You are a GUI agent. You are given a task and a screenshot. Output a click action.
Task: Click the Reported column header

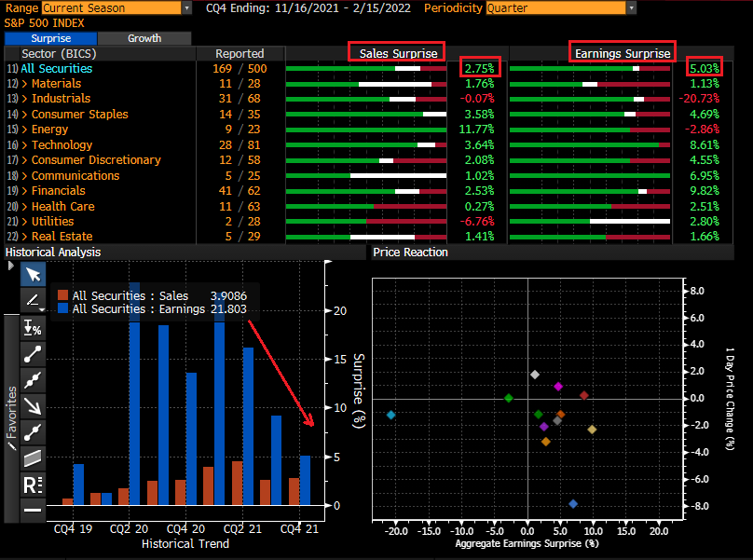(x=240, y=53)
